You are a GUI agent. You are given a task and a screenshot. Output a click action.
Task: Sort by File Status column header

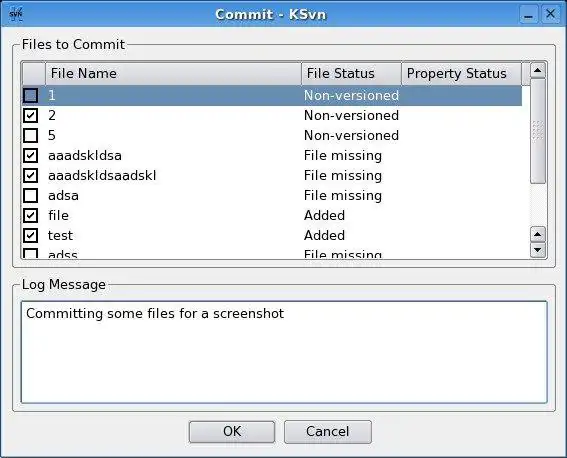click(x=351, y=73)
